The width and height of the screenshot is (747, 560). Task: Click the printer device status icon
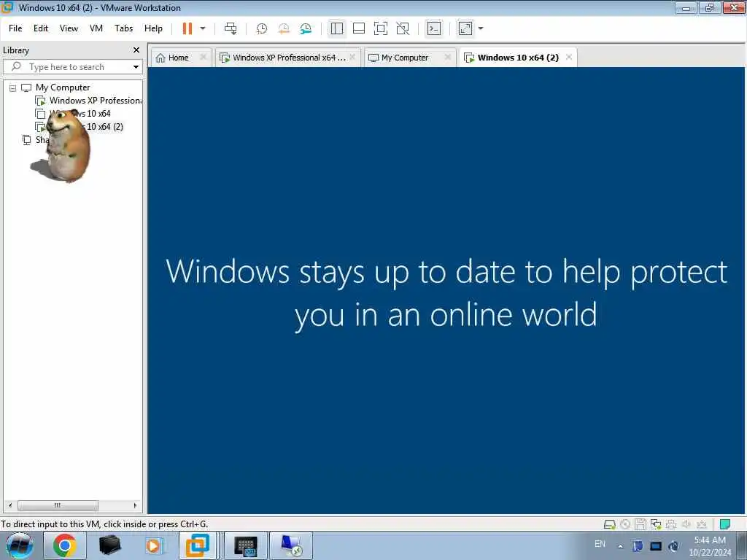(x=671, y=524)
